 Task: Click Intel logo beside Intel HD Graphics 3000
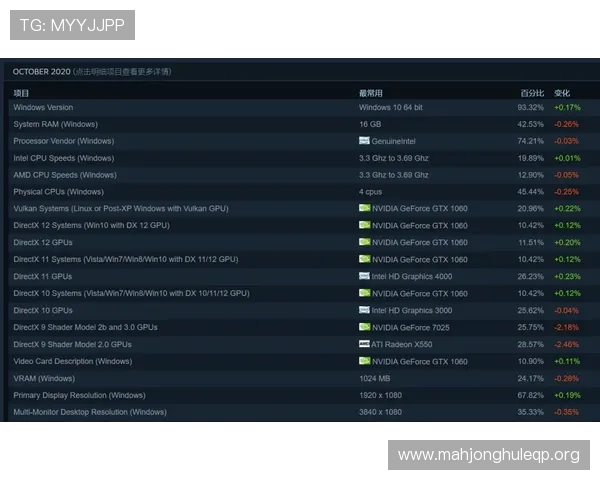click(x=364, y=310)
